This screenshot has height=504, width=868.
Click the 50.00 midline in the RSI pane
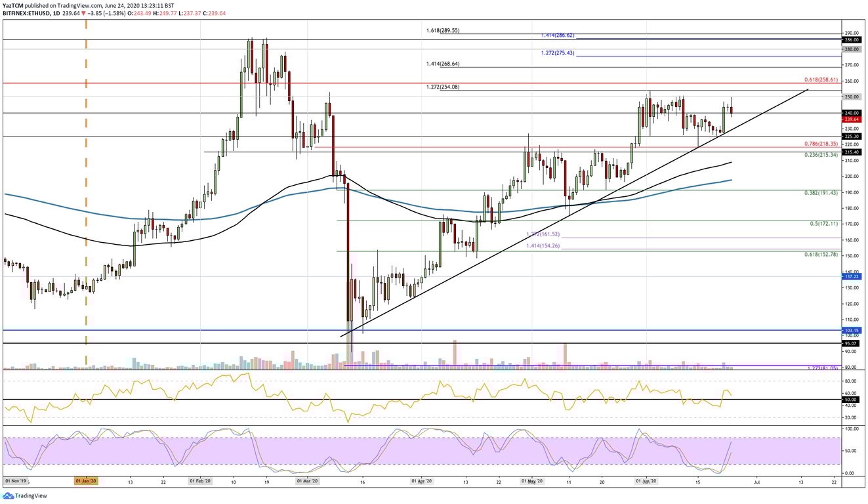click(x=394, y=398)
